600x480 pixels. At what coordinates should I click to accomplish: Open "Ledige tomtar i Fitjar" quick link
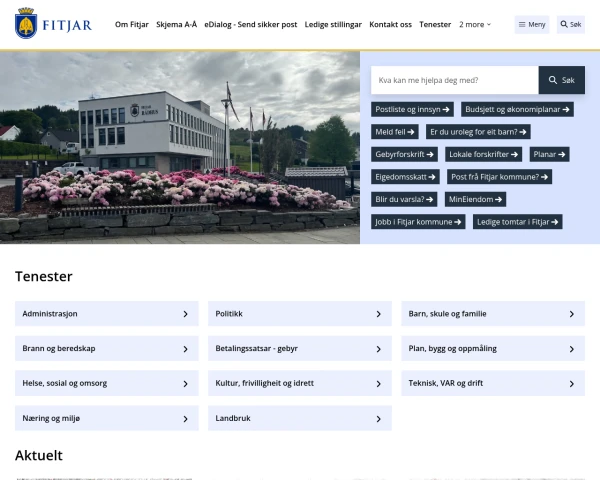517,222
